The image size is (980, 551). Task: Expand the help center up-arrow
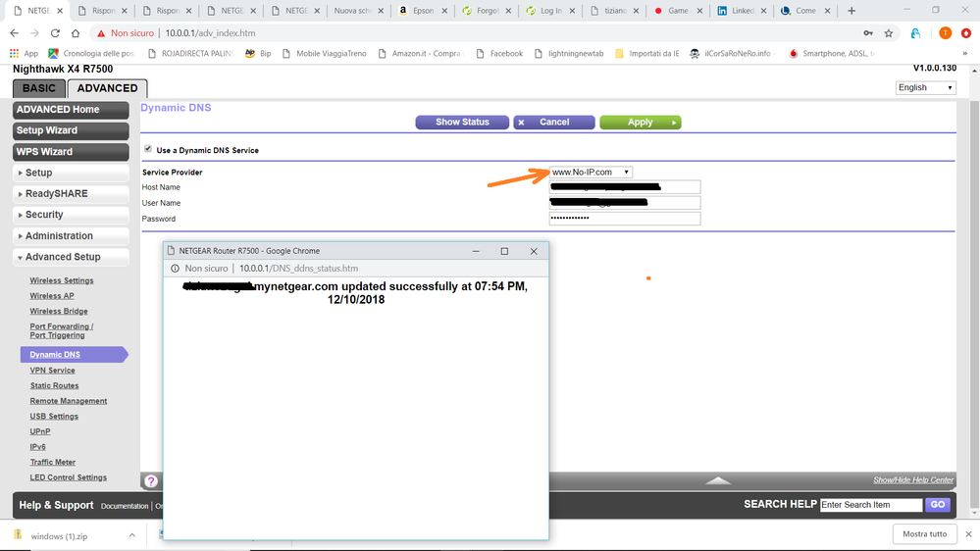[x=717, y=480]
